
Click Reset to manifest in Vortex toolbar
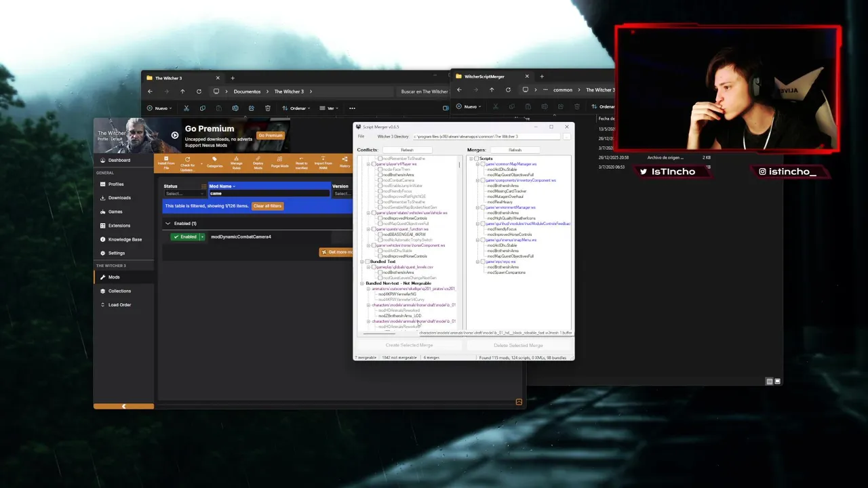(302, 163)
